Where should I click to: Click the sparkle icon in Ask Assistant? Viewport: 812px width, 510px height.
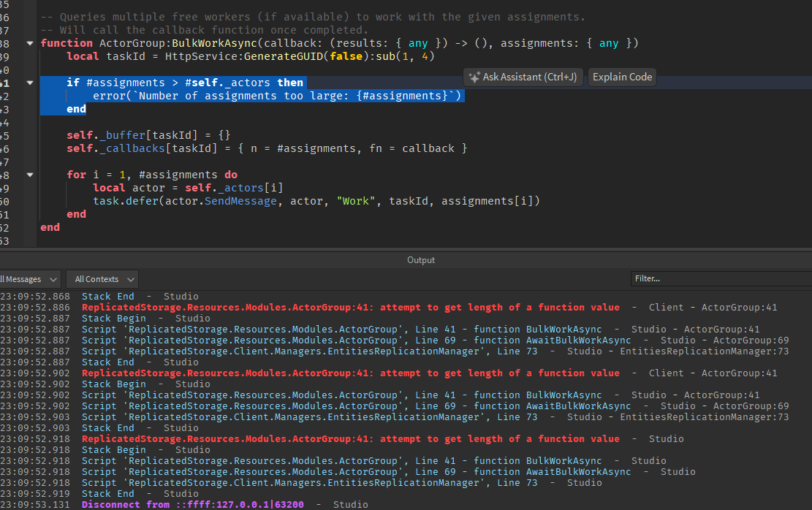click(x=474, y=77)
